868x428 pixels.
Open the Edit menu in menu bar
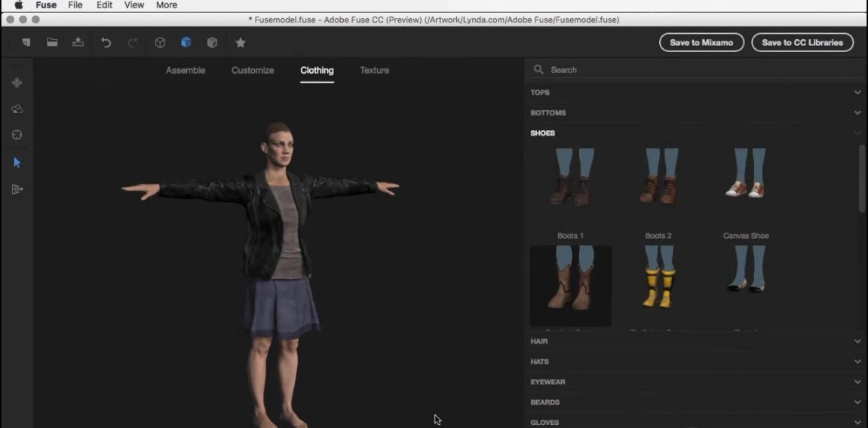[x=104, y=5]
